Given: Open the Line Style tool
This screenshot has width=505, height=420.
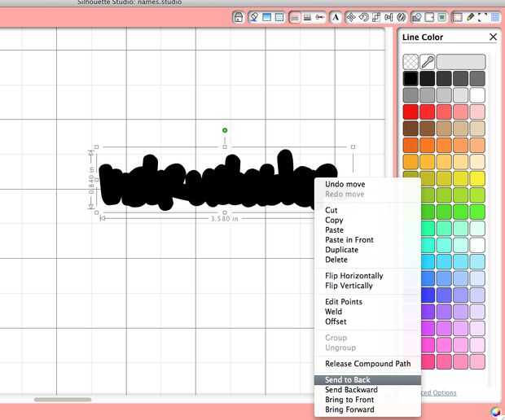Looking at the screenshot, I should tap(307, 17).
